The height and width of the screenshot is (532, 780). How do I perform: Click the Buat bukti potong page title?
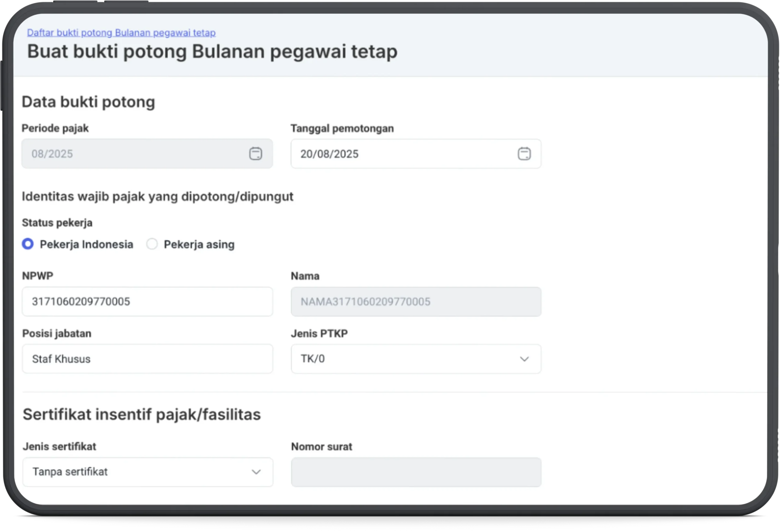click(212, 51)
